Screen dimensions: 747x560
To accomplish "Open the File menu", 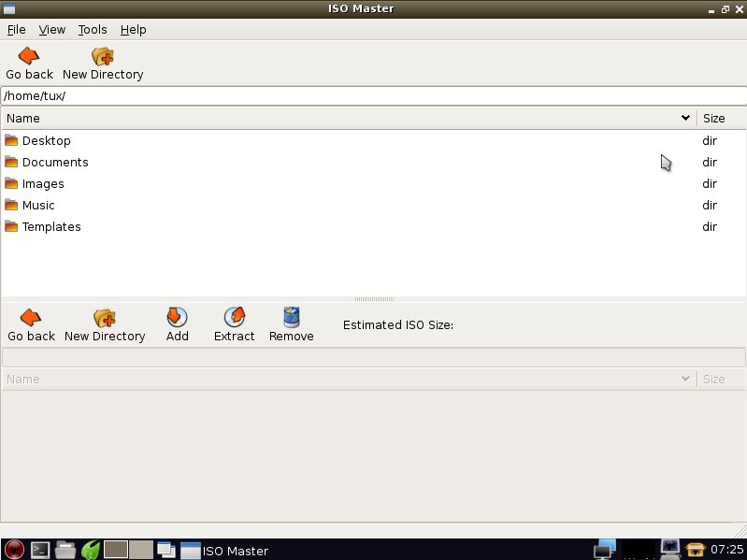I will pos(16,30).
